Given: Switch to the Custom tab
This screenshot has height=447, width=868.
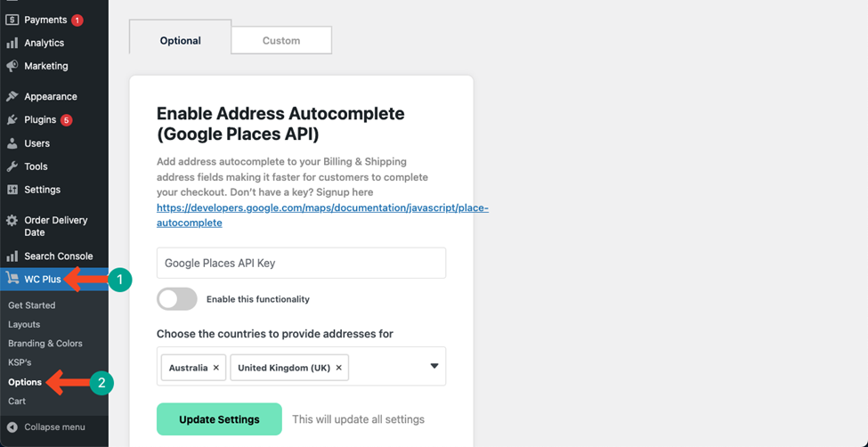Looking at the screenshot, I should click(x=281, y=40).
